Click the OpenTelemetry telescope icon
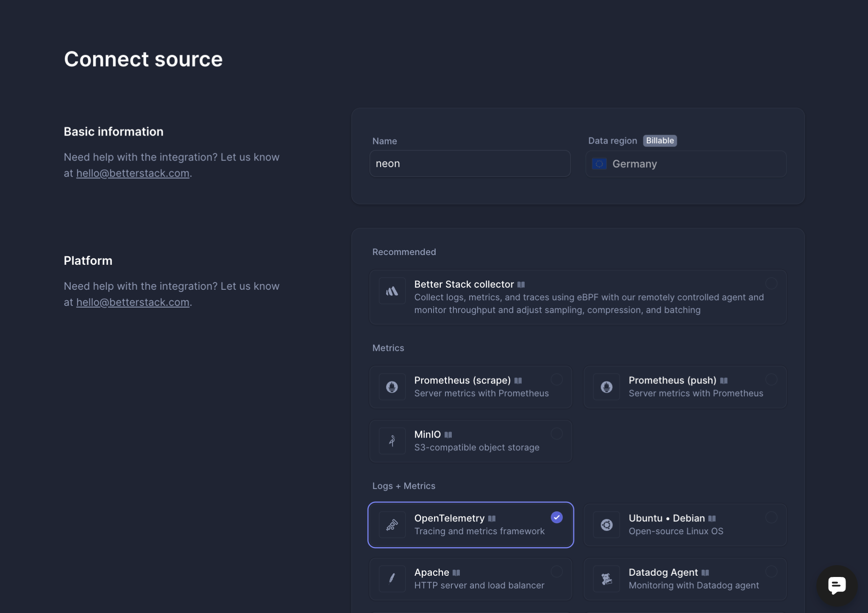The height and width of the screenshot is (613, 868). tap(391, 524)
